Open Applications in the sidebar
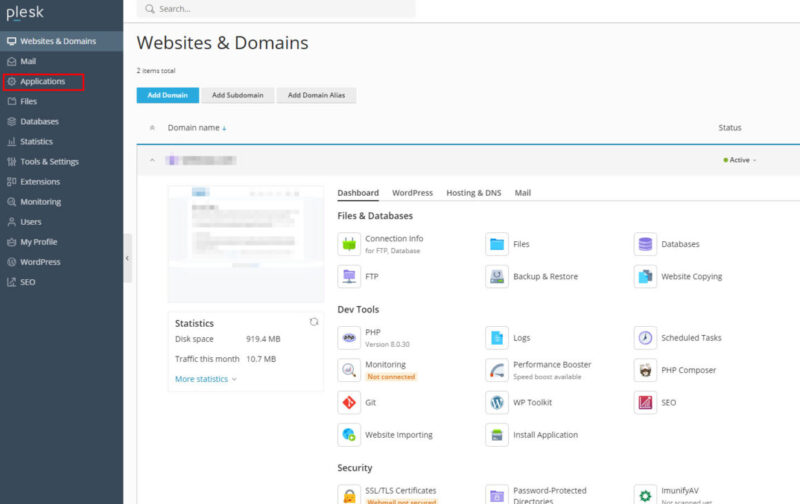This screenshot has height=504, width=800. pos(43,81)
